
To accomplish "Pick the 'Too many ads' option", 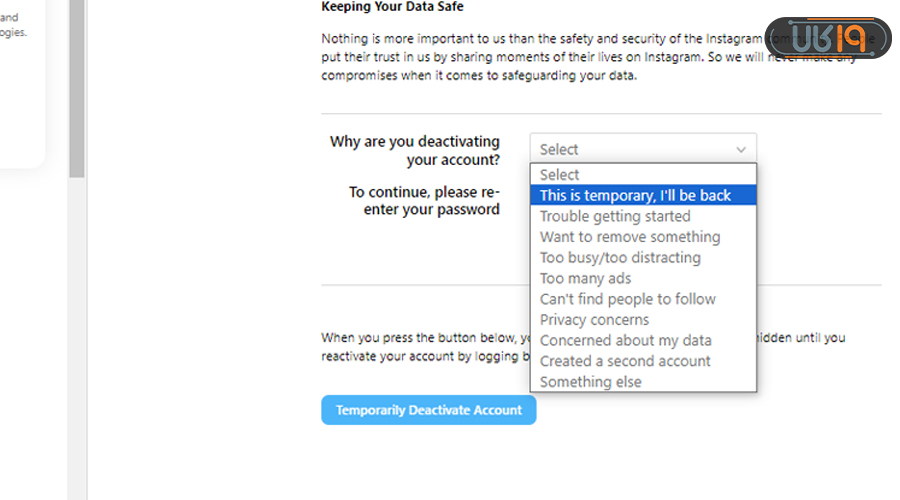I will click(x=586, y=279).
